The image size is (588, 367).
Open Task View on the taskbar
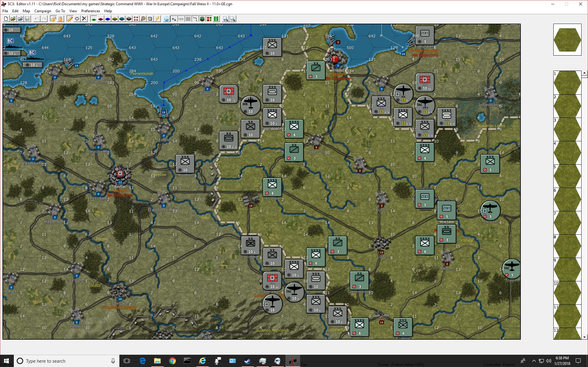(x=126, y=361)
